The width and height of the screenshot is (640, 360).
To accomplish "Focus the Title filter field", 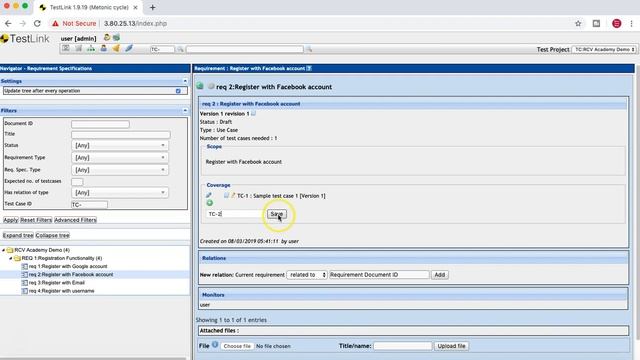I will pyautogui.click(x=121, y=134).
